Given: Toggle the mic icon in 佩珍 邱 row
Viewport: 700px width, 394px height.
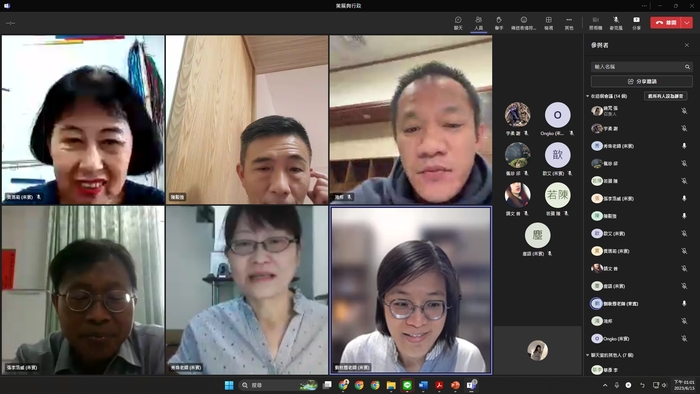Looking at the screenshot, I should pyautogui.click(x=684, y=163).
